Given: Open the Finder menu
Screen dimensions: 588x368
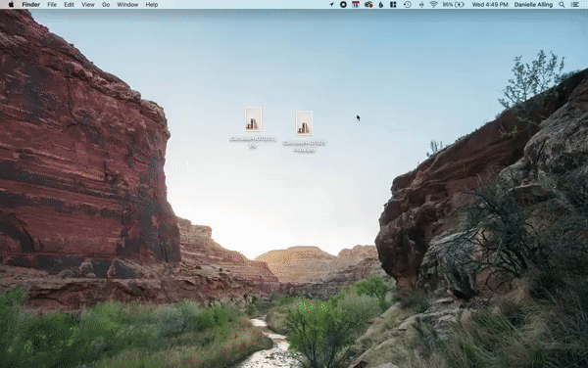Looking at the screenshot, I should pos(30,5).
